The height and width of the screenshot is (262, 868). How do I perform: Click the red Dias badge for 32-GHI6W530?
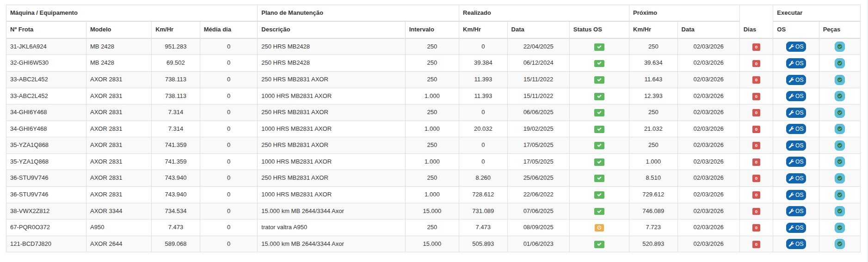756,63
